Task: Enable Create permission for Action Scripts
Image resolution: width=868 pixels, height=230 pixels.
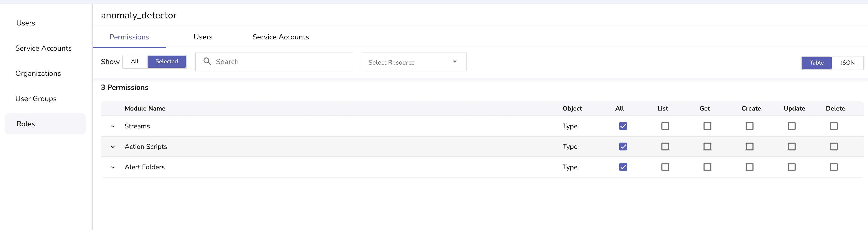Action: tap(749, 147)
